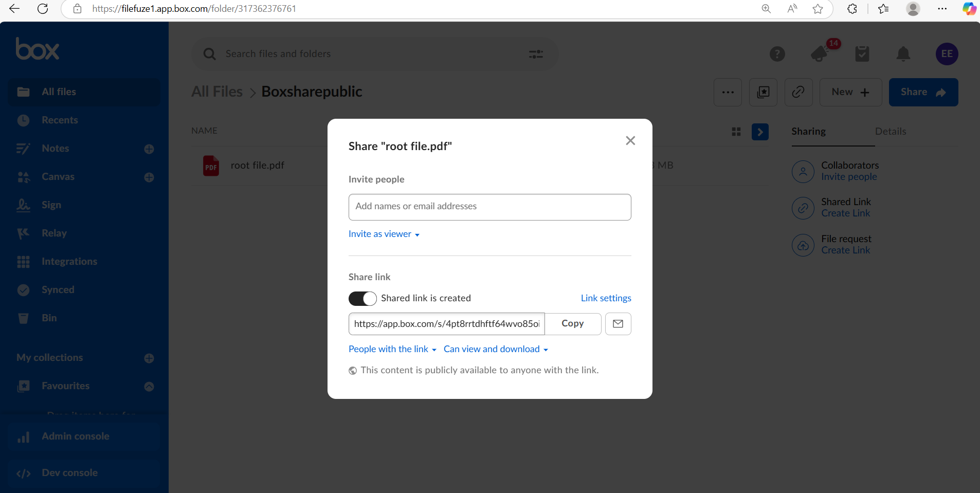Open All files in sidebar
The width and height of the screenshot is (980, 493).
point(84,92)
